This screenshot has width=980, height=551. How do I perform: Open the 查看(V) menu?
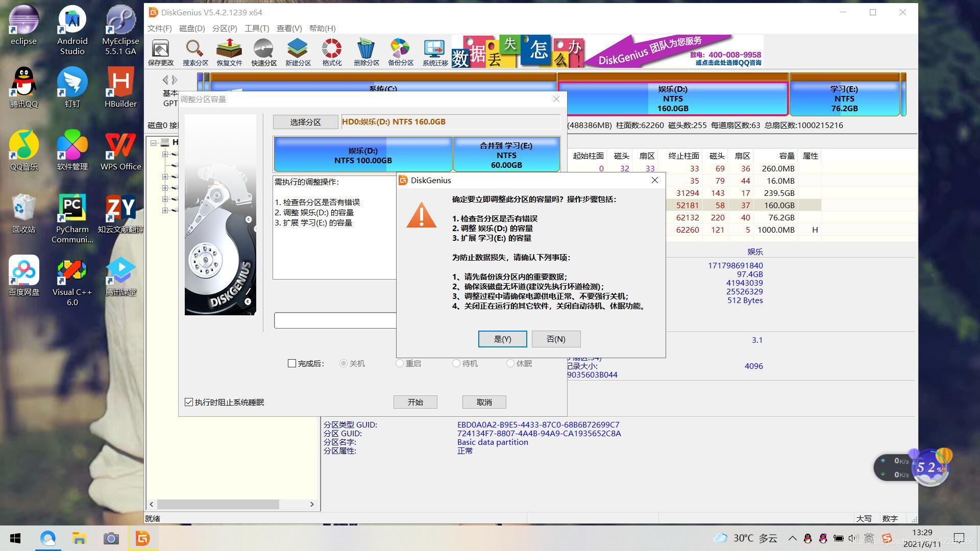coord(289,29)
